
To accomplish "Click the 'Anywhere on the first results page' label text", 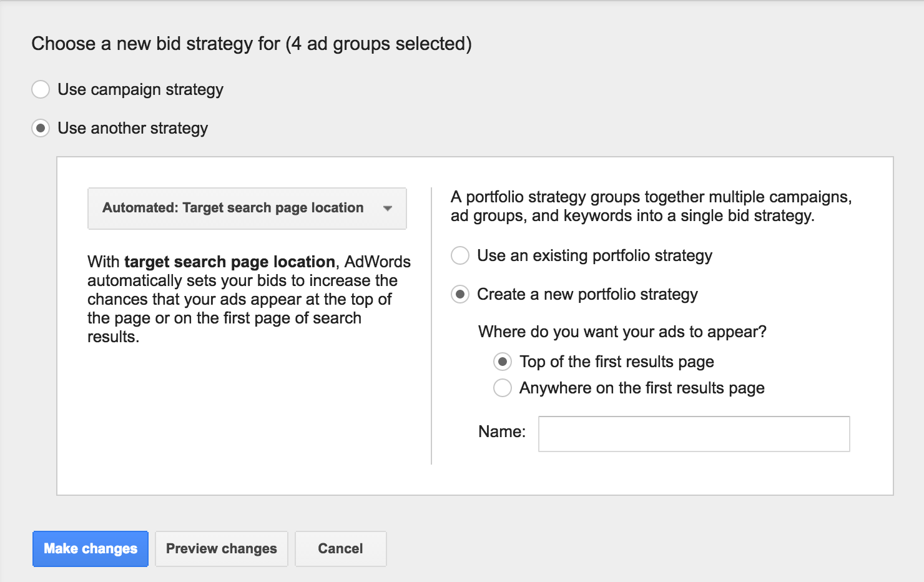I will (x=642, y=388).
